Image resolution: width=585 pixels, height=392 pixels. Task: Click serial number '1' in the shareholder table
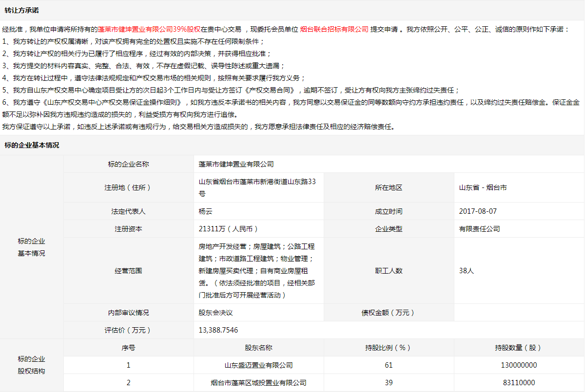pos(129,365)
